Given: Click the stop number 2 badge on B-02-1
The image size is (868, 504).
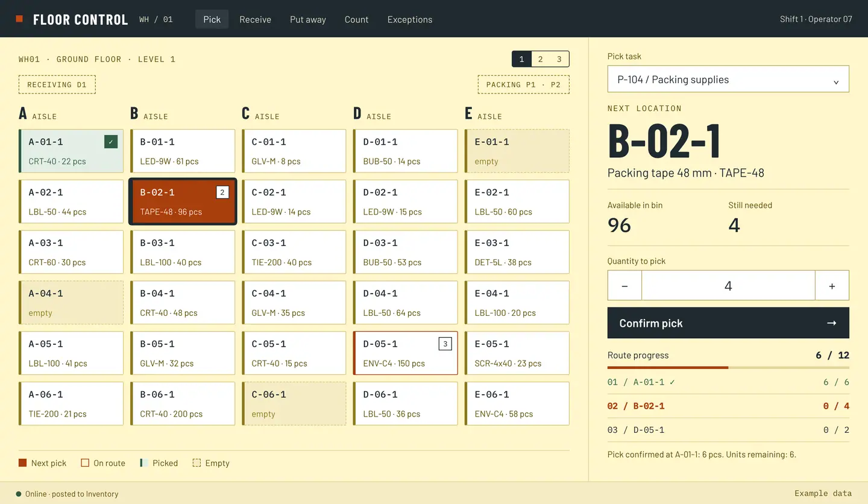Looking at the screenshot, I should 222,192.
